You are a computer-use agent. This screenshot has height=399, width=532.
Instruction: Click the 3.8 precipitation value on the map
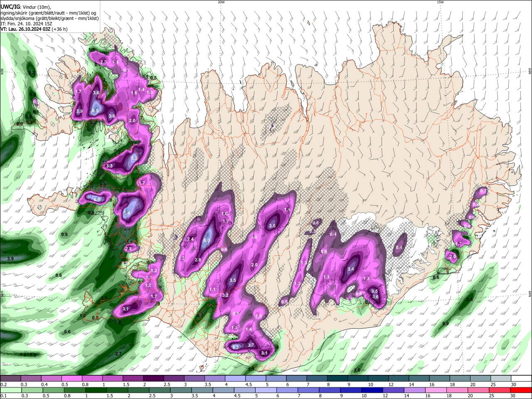[111, 116]
